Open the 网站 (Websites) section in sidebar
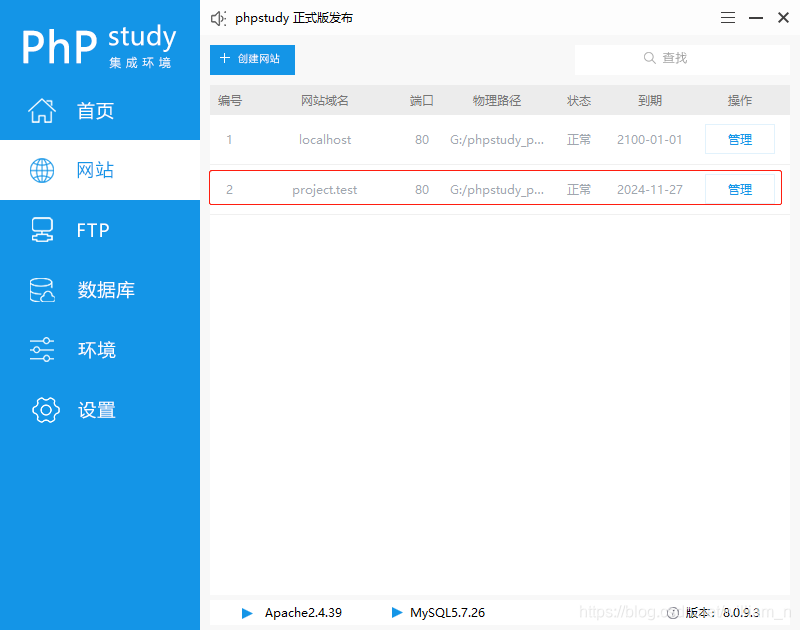The width and height of the screenshot is (800, 630). pos(95,170)
